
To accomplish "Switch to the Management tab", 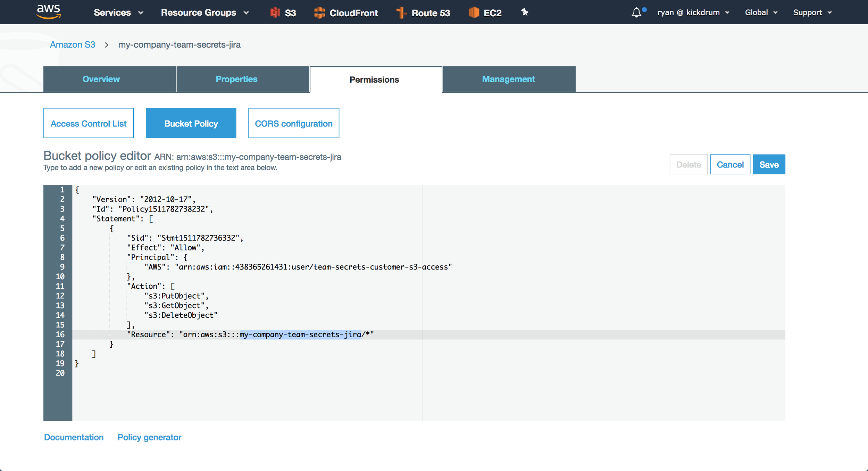I will (509, 79).
